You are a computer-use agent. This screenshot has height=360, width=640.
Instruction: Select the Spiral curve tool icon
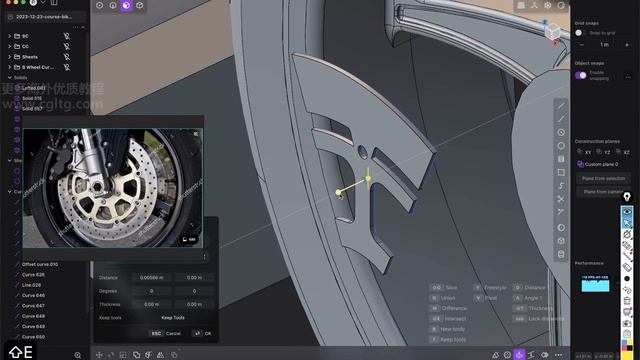[x=561, y=186]
